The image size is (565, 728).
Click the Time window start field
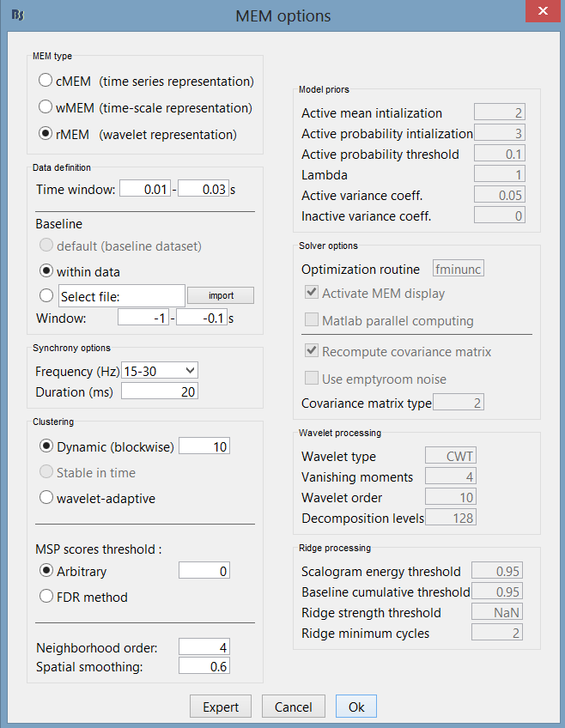(144, 189)
